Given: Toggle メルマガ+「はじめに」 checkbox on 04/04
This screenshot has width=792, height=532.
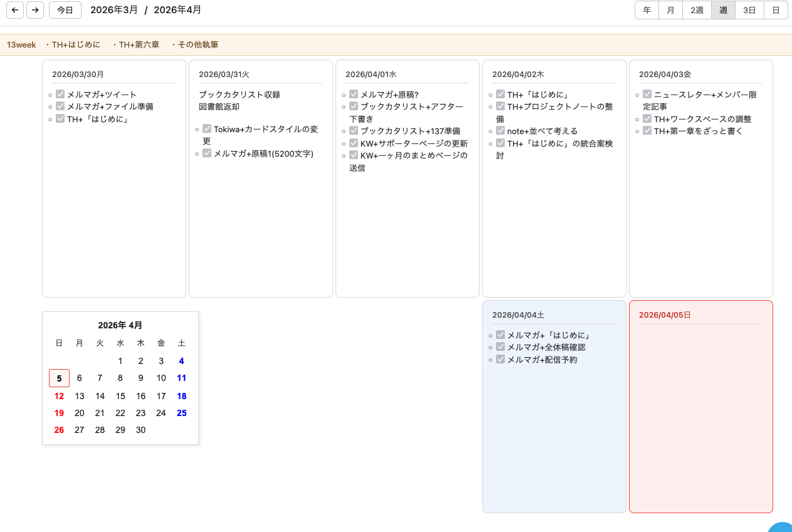Looking at the screenshot, I should pyautogui.click(x=500, y=335).
